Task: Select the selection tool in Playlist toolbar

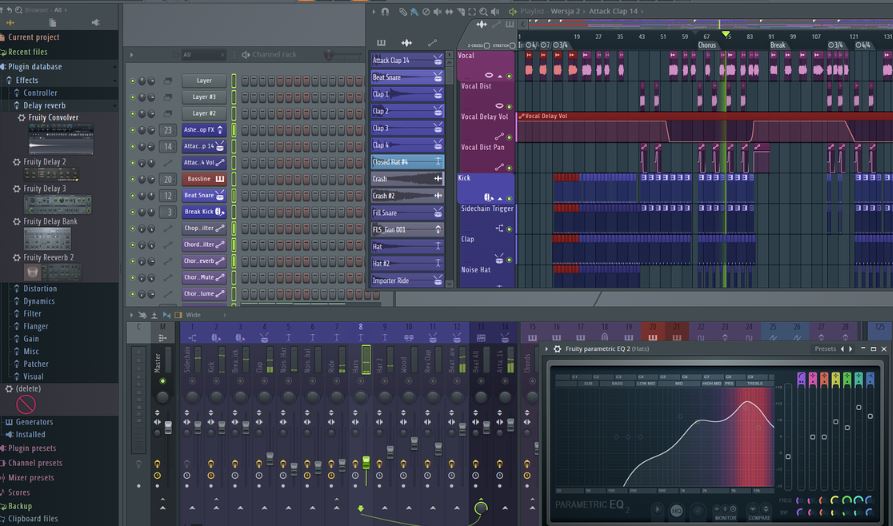Action: coord(472,11)
